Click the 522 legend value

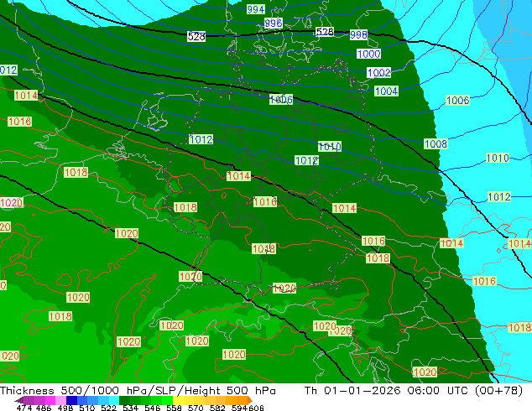pyautogui.click(x=108, y=408)
